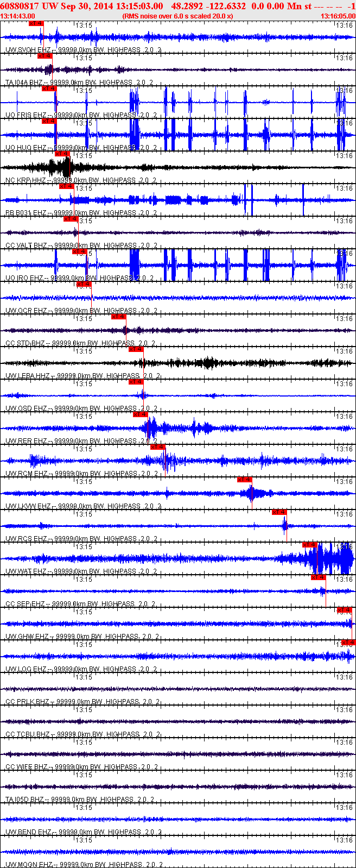Click the 13:14:43.00 start time label
This screenshot has height=868, width=356.
click(x=17, y=16)
